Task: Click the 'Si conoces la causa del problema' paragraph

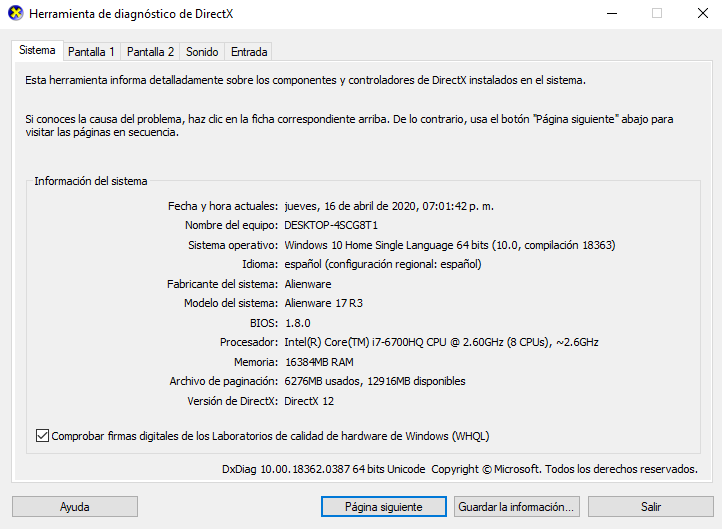Action: (349, 126)
